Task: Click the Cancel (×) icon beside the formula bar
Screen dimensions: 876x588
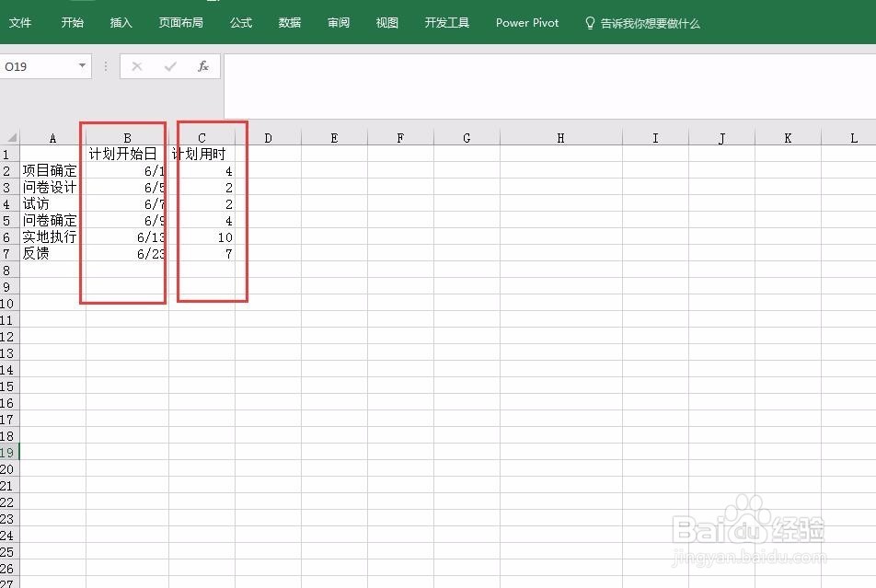Action: tap(137, 65)
